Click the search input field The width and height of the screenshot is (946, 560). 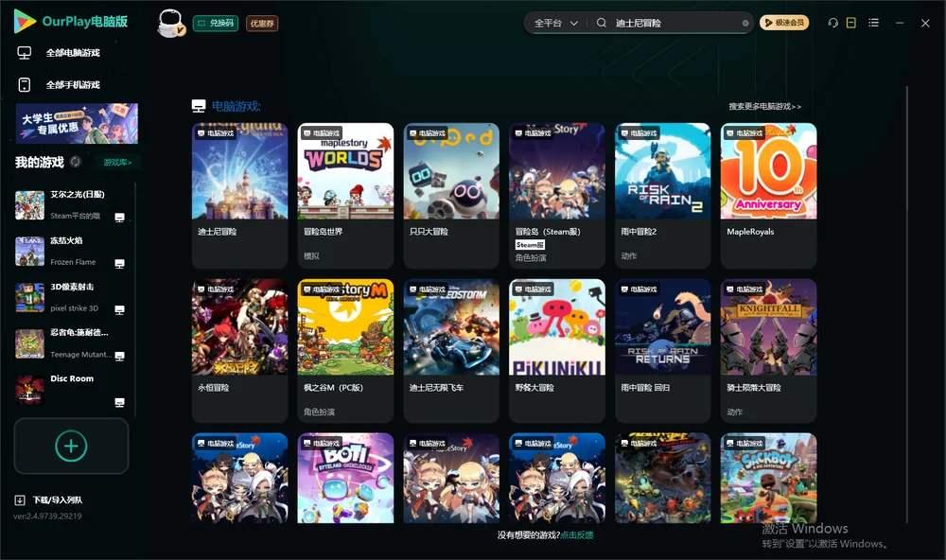[x=677, y=23]
